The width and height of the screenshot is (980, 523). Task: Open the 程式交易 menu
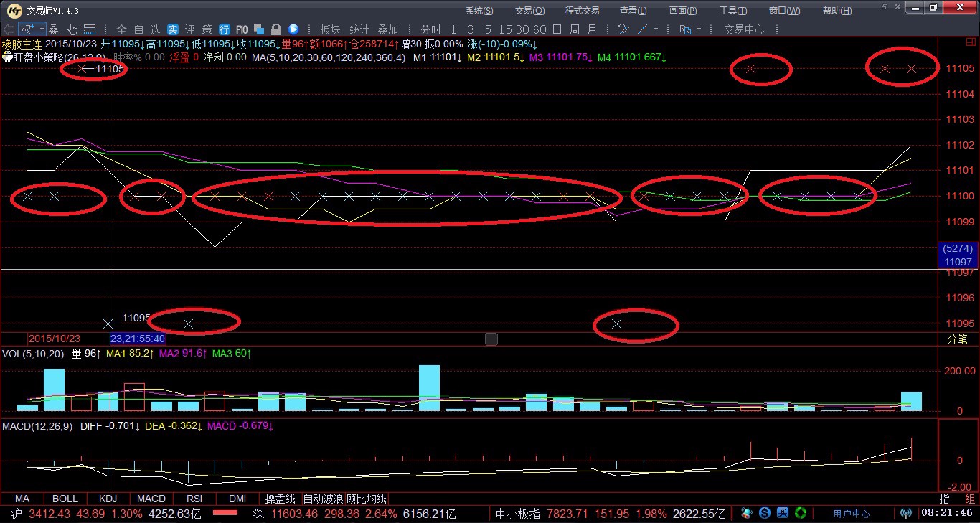(x=582, y=11)
